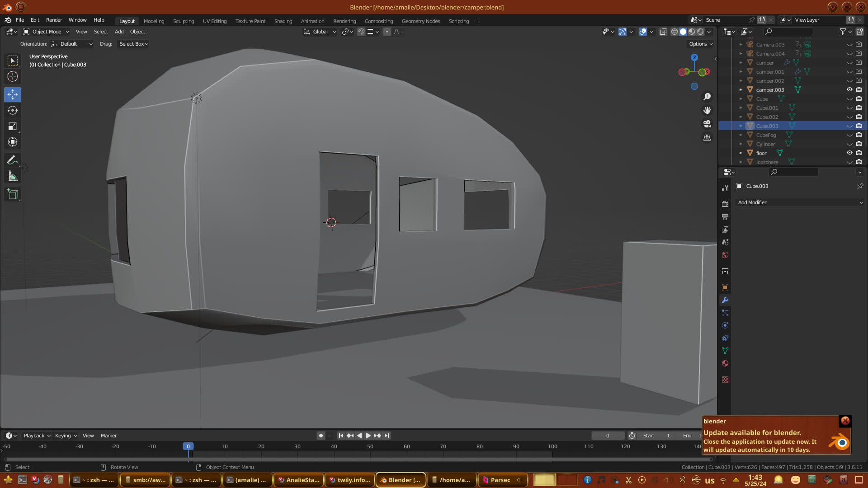The width and height of the screenshot is (868, 488).
Task: Toggle floor object visibility eye
Action: (x=849, y=153)
